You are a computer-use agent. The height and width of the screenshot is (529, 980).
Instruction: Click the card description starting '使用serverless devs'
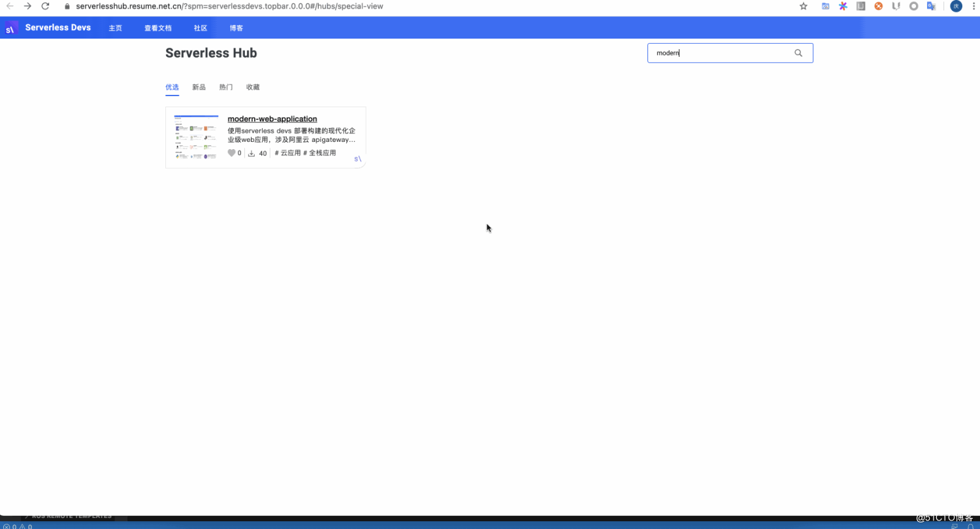(x=291, y=135)
